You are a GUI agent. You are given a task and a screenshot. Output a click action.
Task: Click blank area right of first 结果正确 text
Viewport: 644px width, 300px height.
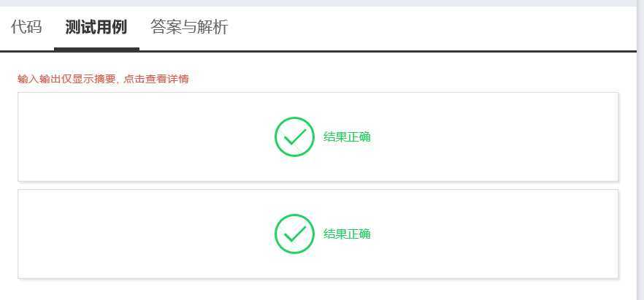click(x=493, y=136)
